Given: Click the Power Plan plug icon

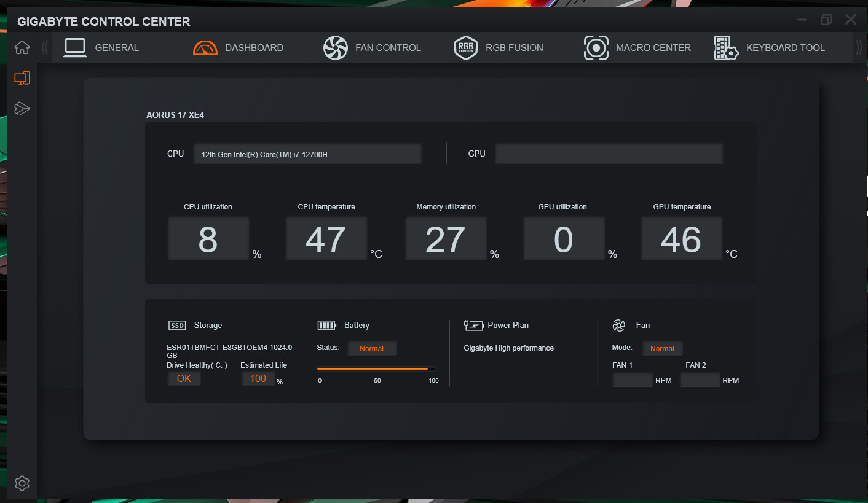Looking at the screenshot, I should [474, 326].
